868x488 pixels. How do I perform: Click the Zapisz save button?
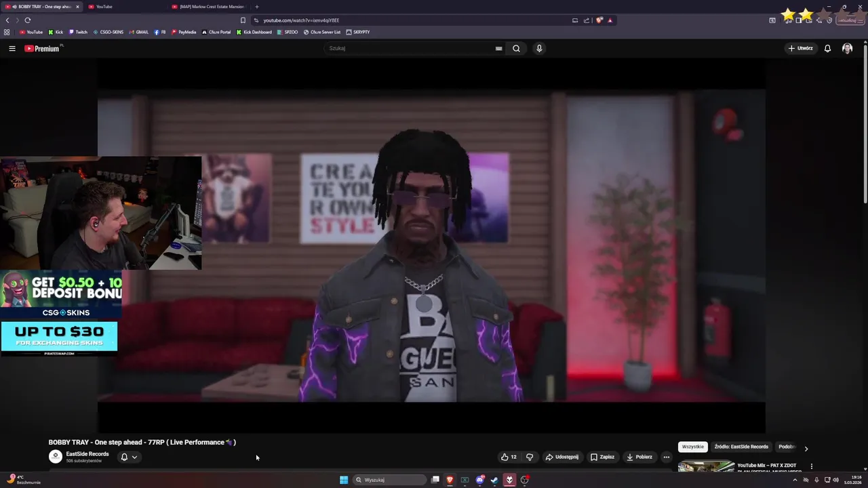coord(602,457)
